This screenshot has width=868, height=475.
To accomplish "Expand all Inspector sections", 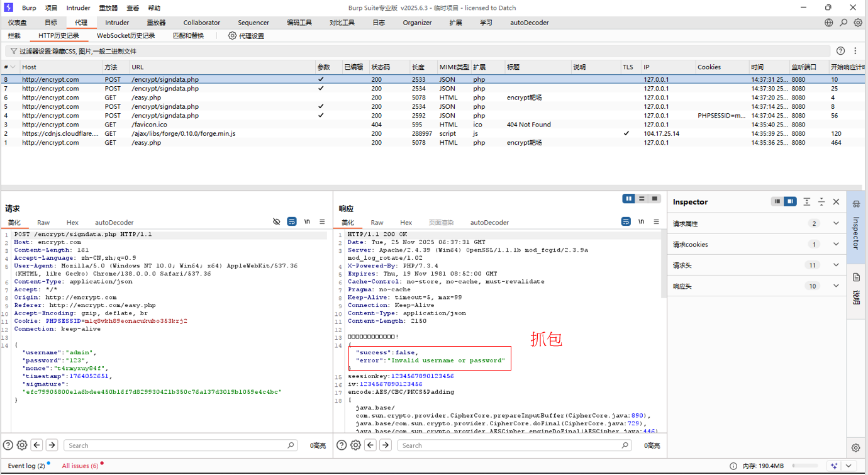I will tap(807, 202).
